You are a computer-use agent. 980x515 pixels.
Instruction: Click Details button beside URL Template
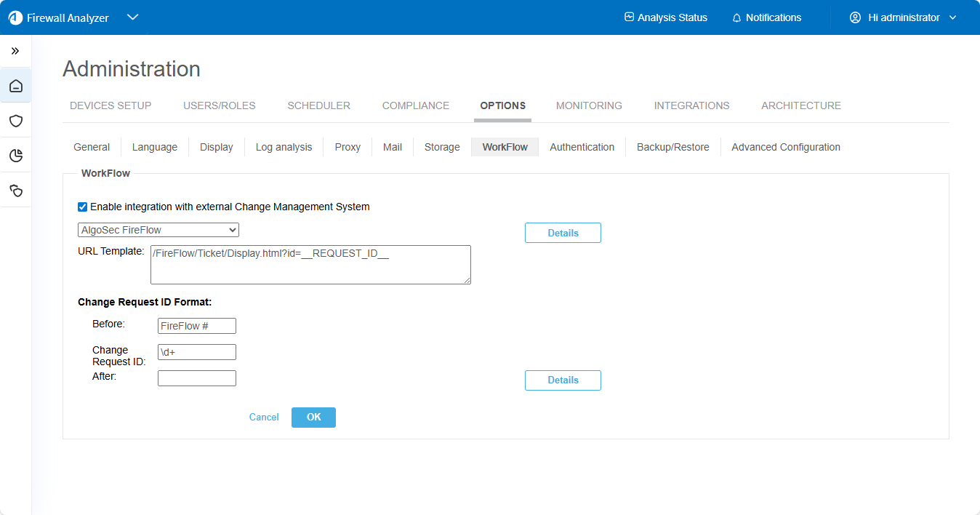563,233
